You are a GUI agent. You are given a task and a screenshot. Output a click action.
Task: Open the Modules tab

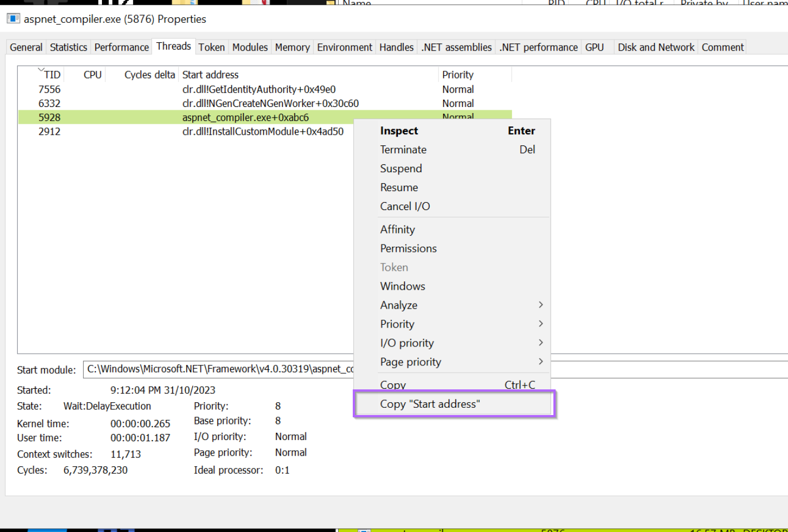[250, 47]
